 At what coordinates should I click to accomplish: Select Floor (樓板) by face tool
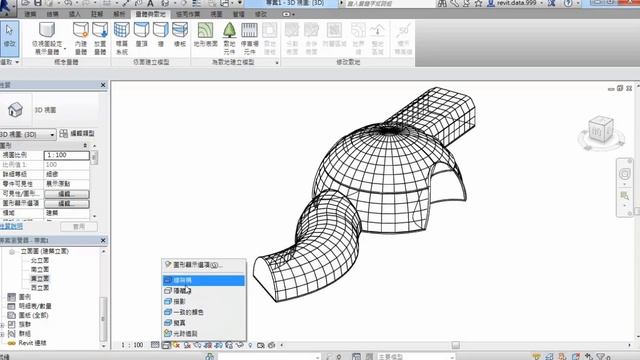tap(180, 35)
